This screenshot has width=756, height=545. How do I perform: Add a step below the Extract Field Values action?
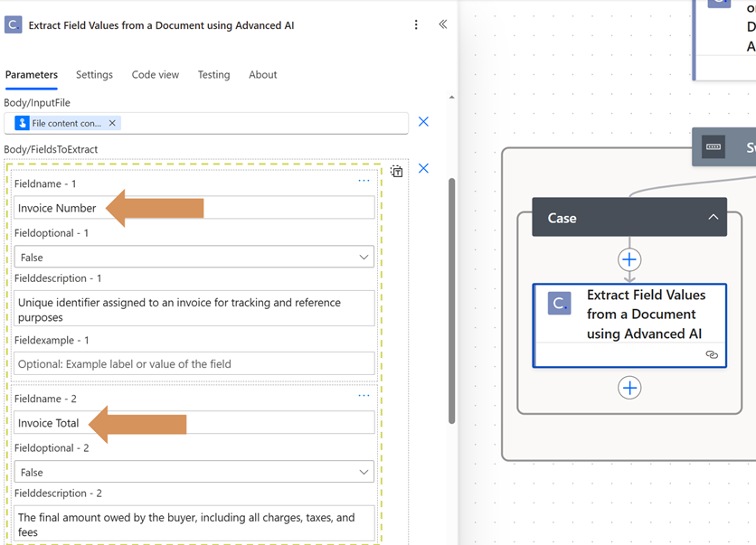pos(629,388)
